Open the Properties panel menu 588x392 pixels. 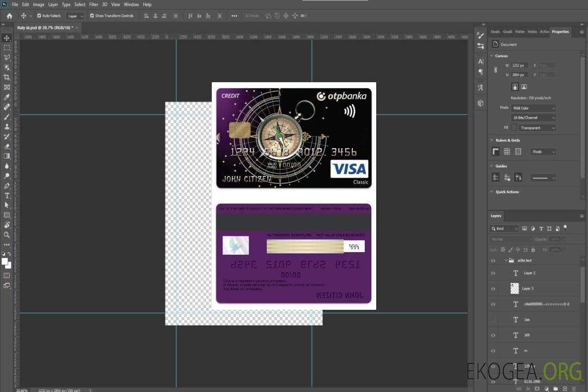click(x=581, y=32)
